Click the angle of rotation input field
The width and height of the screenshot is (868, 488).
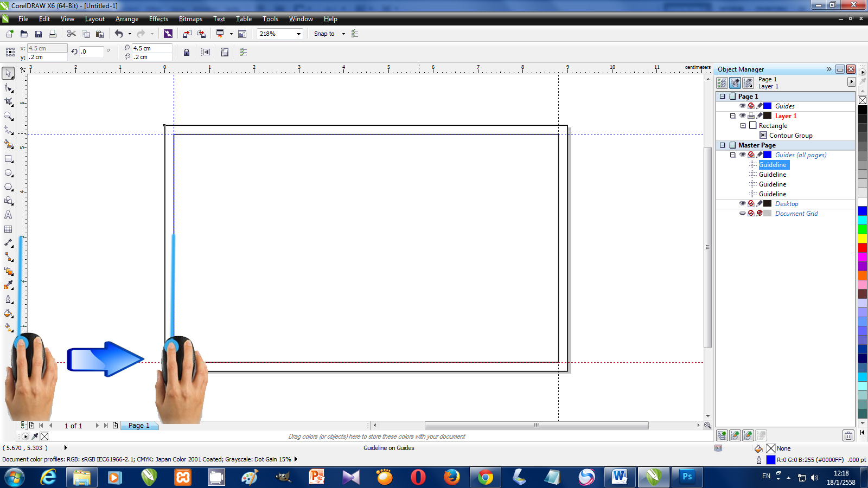tap(91, 52)
